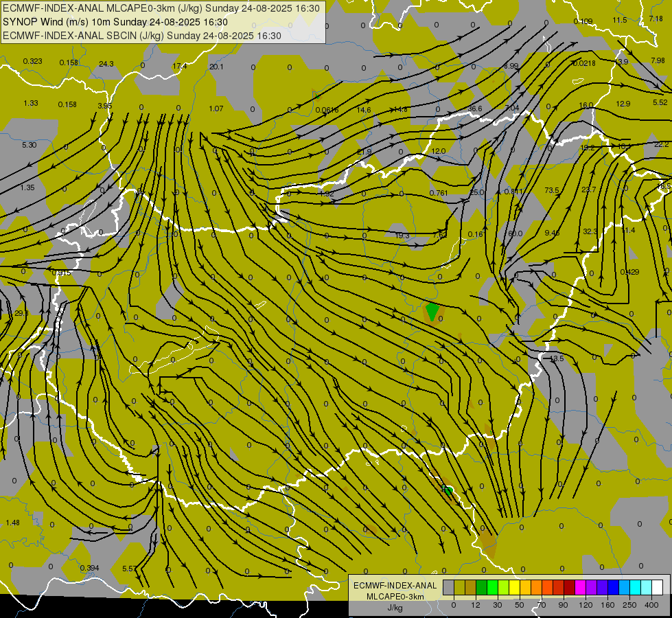
Task: Click the map value 0.0218
Action: [x=584, y=63]
